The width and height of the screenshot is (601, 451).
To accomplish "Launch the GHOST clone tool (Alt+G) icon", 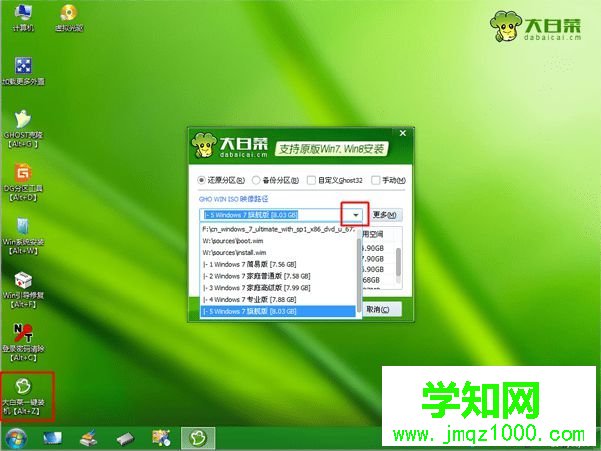I will pyautogui.click(x=23, y=130).
